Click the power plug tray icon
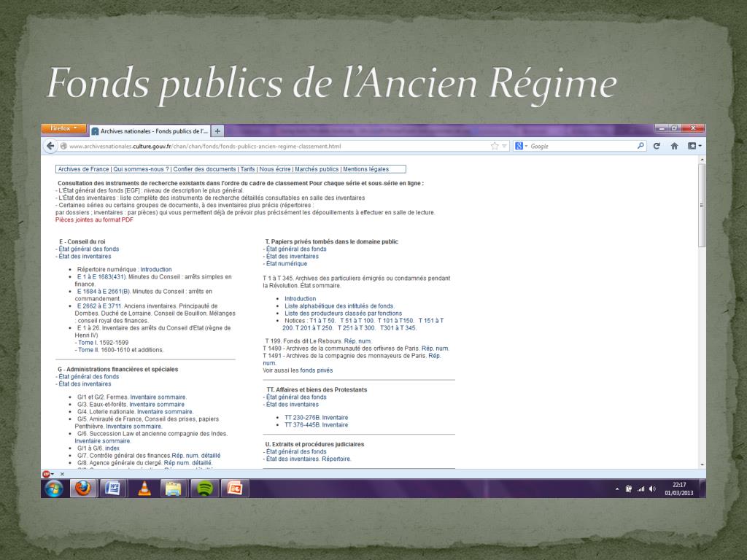The width and height of the screenshot is (747, 560). coord(629,489)
